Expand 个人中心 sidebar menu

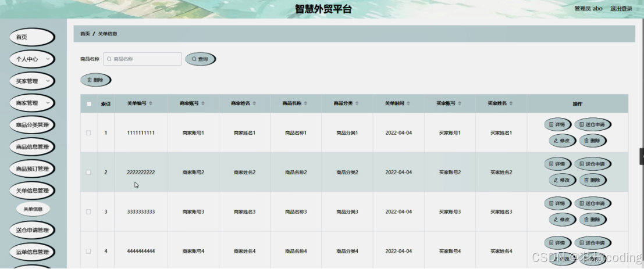pyautogui.click(x=32, y=59)
